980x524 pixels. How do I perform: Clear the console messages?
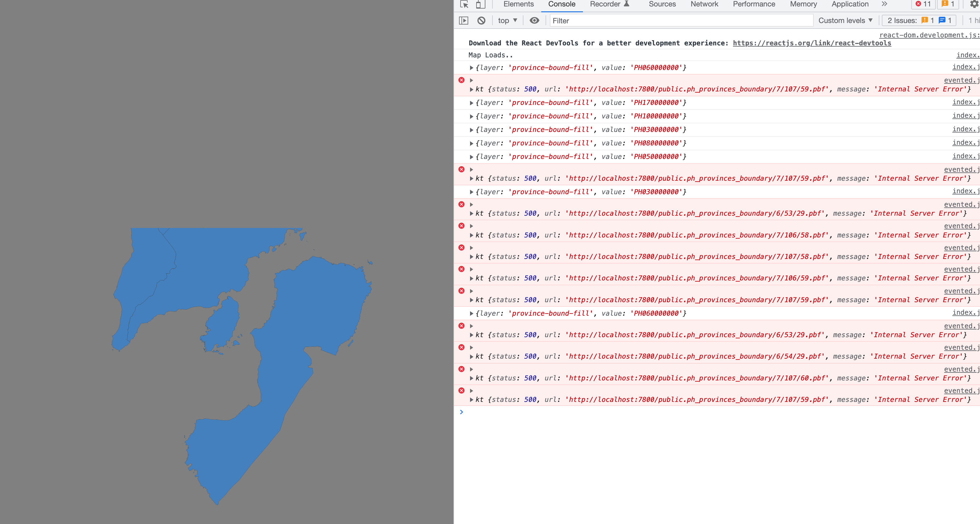click(481, 21)
